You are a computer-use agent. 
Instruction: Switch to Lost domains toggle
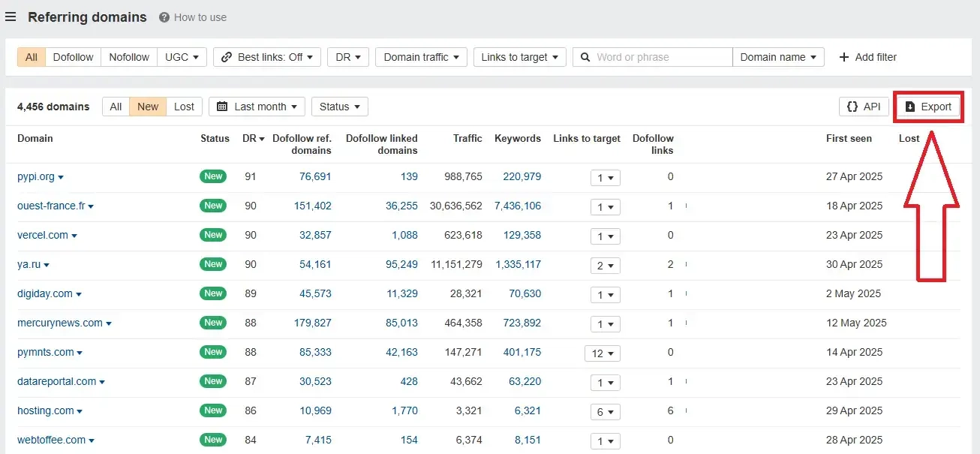pyautogui.click(x=184, y=107)
